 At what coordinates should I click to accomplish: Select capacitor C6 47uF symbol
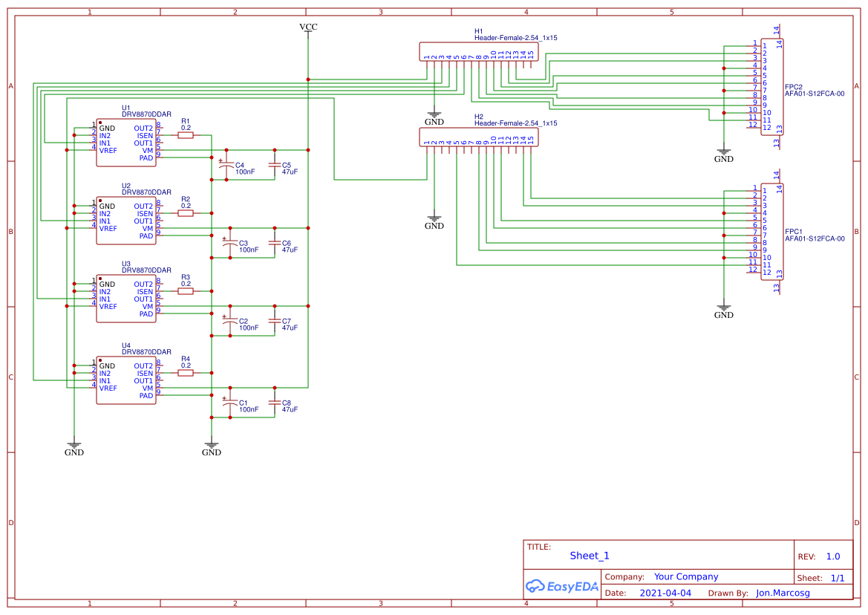[x=275, y=244]
